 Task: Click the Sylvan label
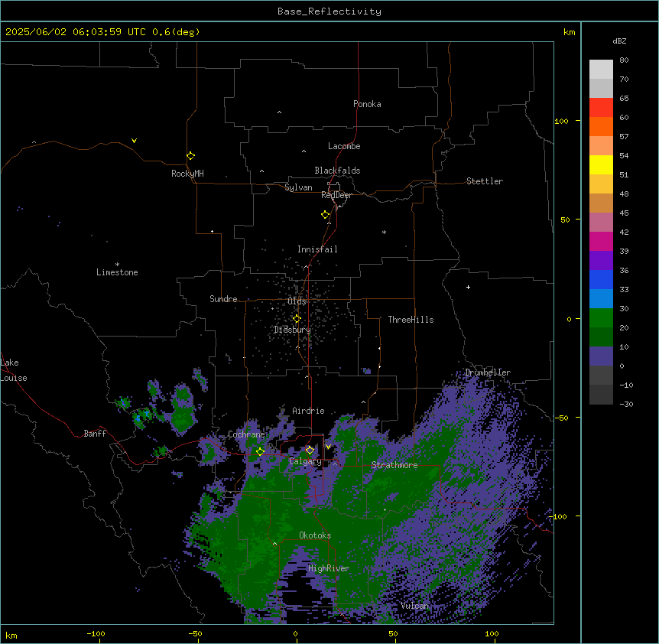(298, 187)
